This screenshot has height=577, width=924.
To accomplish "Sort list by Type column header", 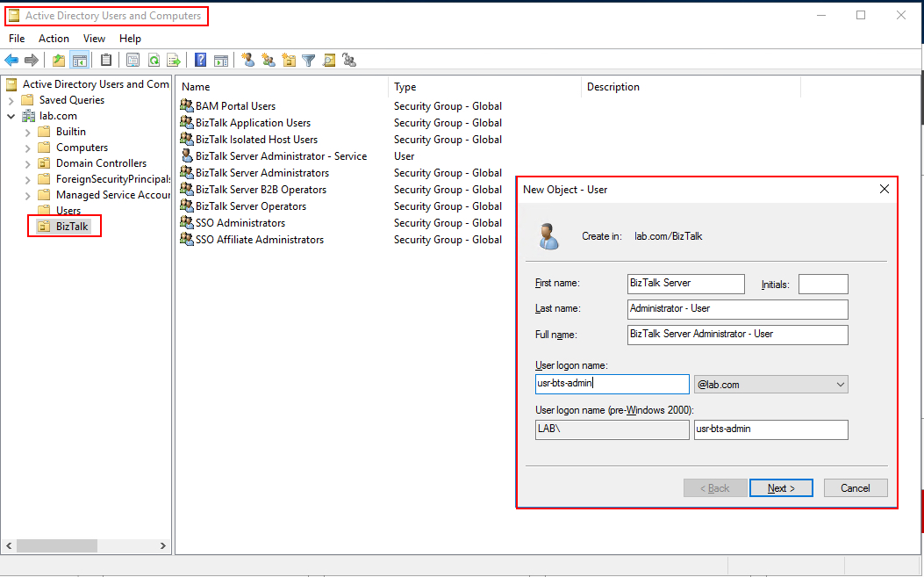I will pyautogui.click(x=484, y=87).
